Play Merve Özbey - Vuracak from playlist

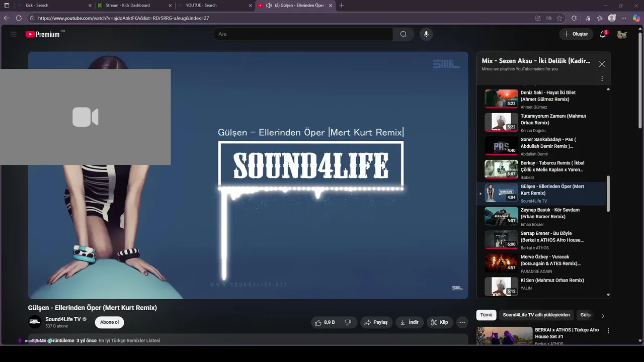pos(542,263)
